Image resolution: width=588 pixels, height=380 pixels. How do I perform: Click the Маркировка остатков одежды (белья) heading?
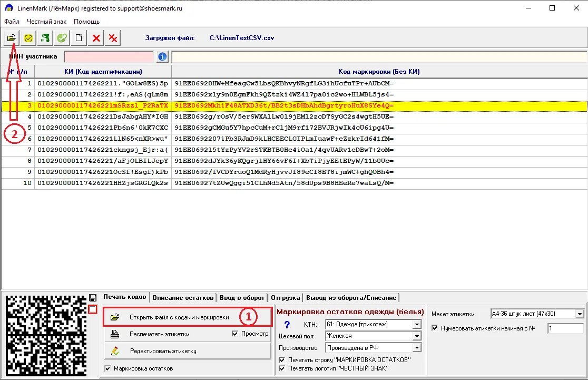click(350, 311)
